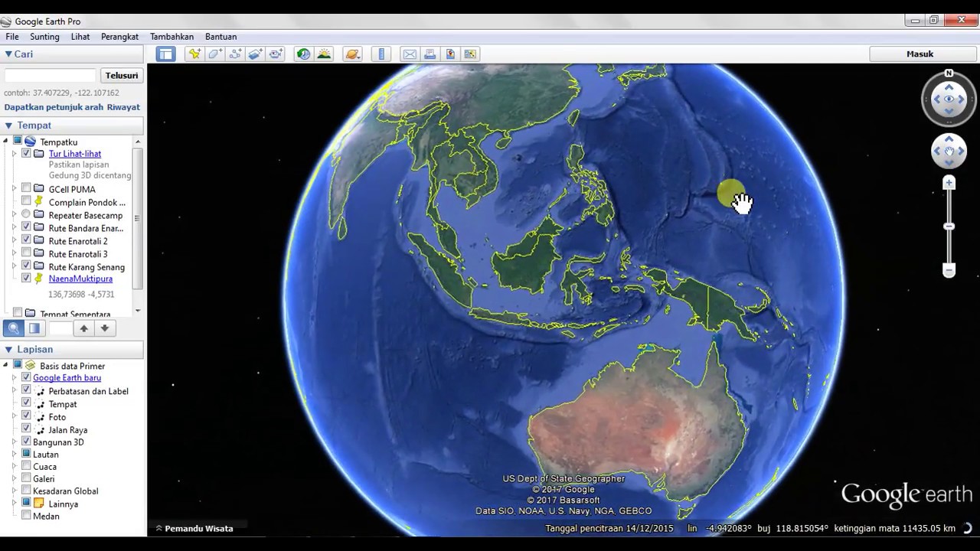Viewport: 980px width, 551px height.
Task: Click the Save Image toolbar icon
Action: pyautogui.click(x=450, y=54)
